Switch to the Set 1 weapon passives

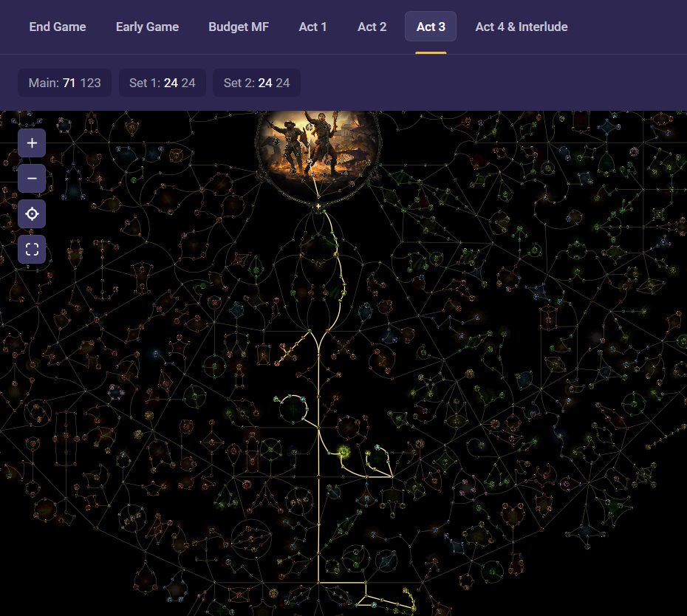(163, 83)
